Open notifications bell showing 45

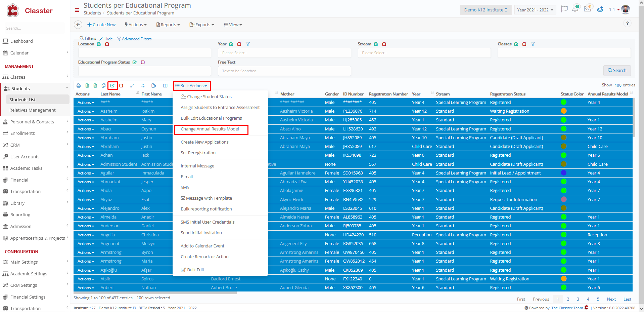coord(576,9)
